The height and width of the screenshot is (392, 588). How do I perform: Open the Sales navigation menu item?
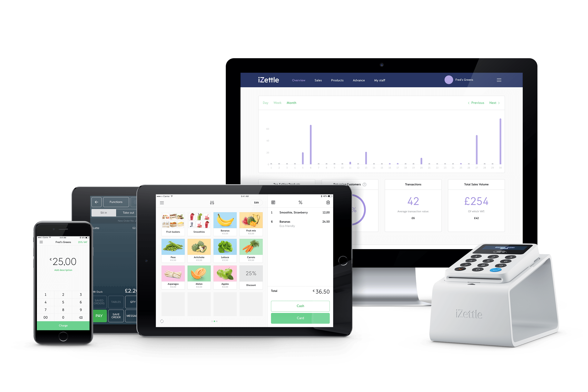click(318, 80)
